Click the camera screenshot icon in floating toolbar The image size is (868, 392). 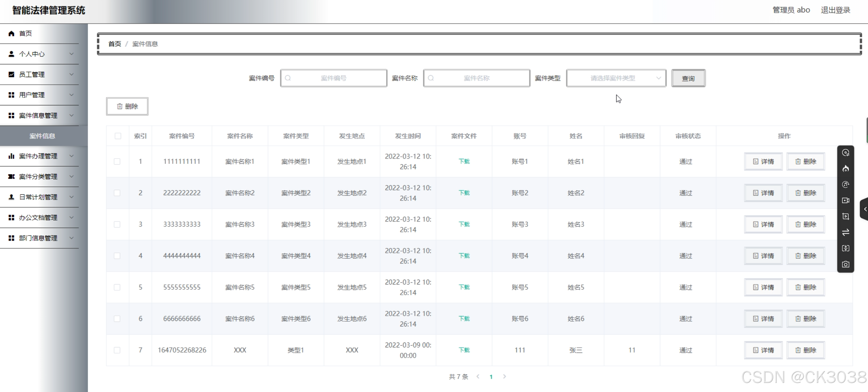coord(846,264)
